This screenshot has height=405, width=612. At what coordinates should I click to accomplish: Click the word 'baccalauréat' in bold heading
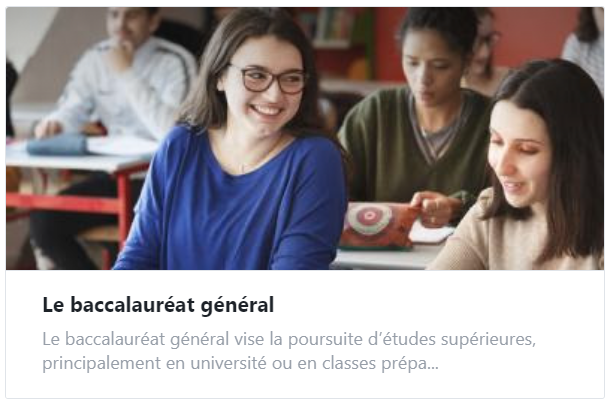pyautogui.click(x=132, y=305)
